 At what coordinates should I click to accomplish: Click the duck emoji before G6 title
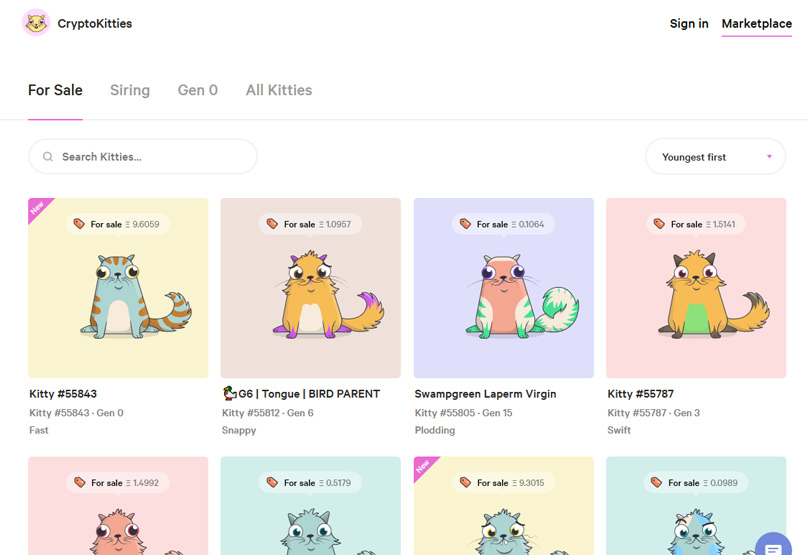point(229,393)
